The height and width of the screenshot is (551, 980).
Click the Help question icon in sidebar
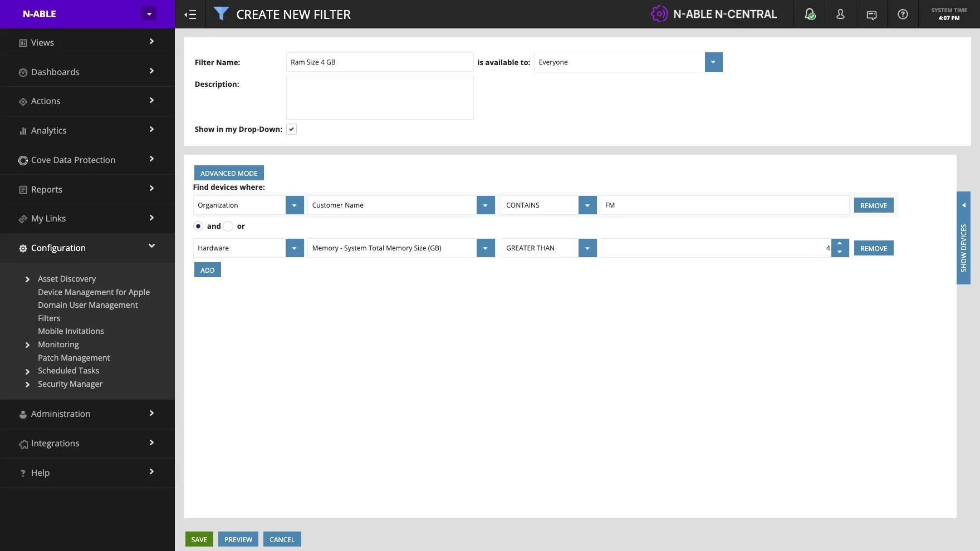[23, 473]
